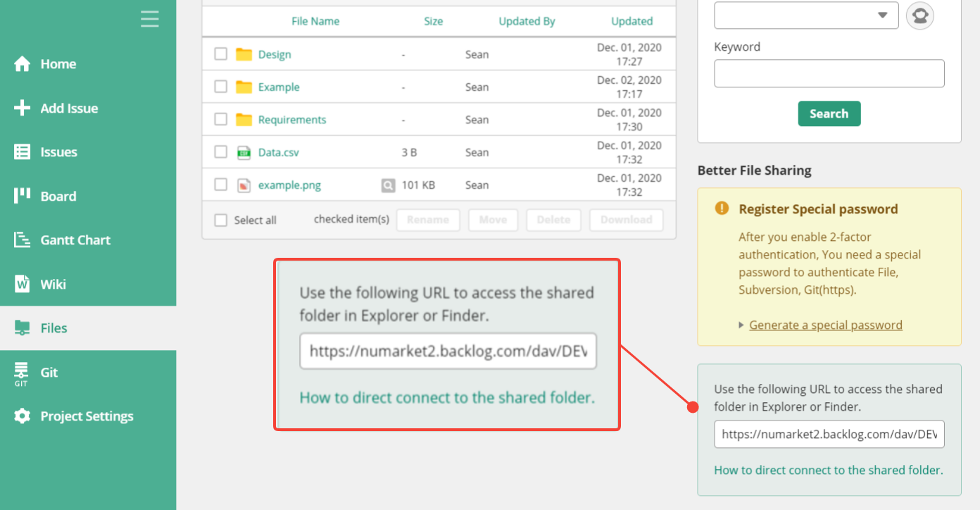Viewport: 980px width, 510px height.
Task: Click the user avatar icon next to dropdown
Action: click(919, 15)
